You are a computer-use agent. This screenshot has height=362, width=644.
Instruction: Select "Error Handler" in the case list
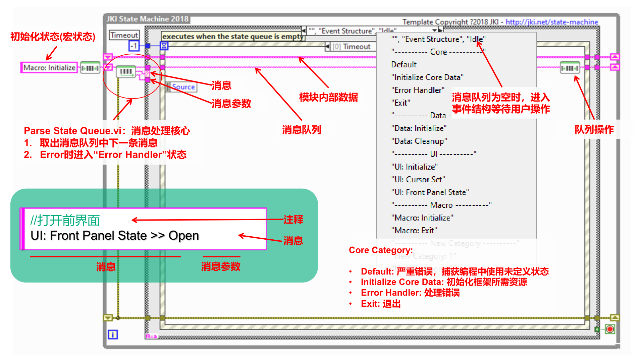[418, 90]
